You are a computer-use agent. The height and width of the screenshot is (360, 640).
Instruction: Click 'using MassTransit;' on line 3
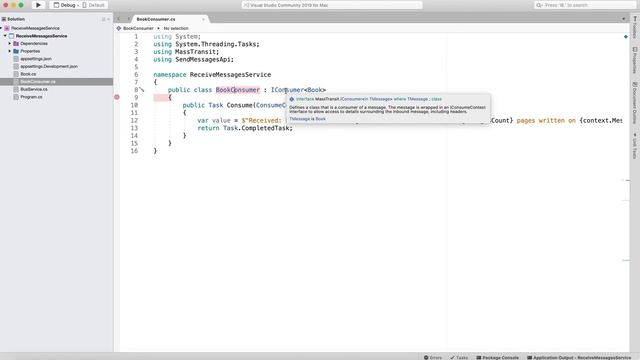coord(186,52)
